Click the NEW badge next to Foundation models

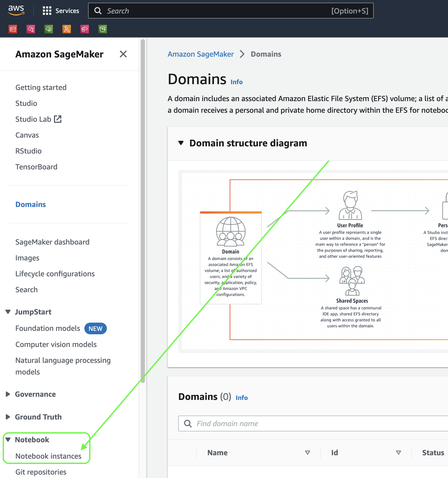point(95,328)
